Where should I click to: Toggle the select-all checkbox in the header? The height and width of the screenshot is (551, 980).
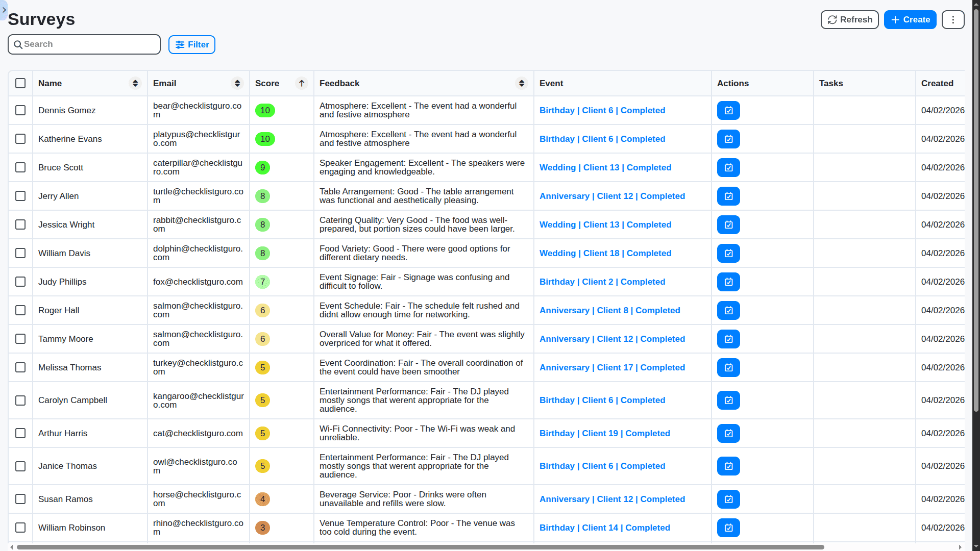20,83
